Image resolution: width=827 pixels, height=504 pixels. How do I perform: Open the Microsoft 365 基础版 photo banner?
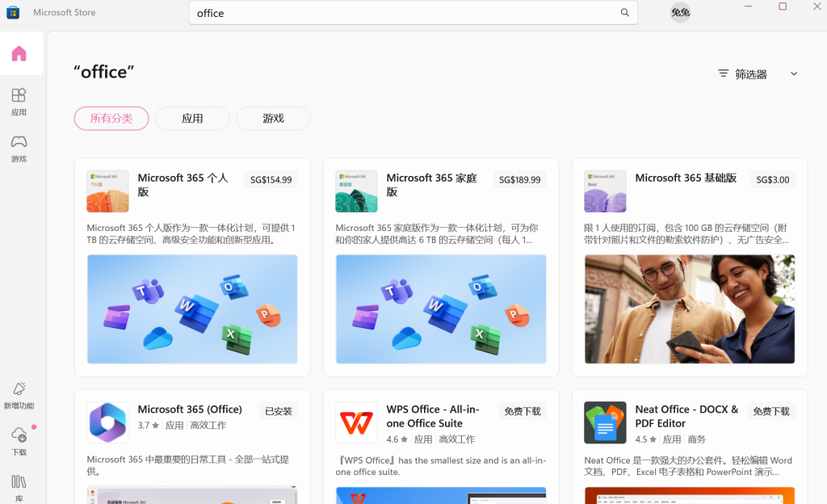click(690, 309)
